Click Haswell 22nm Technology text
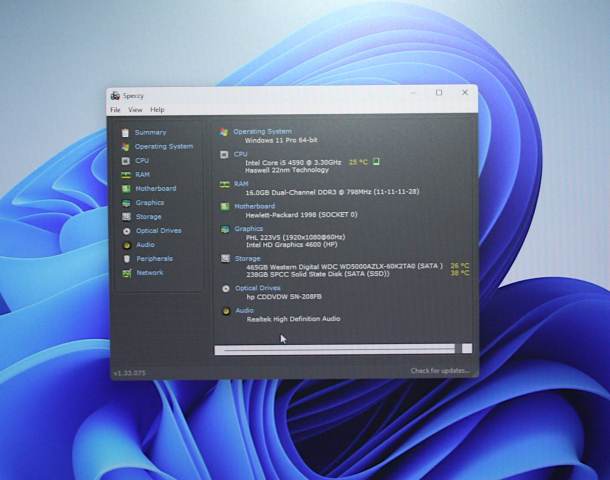Viewport: 610px width, 480px height. point(287,170)
